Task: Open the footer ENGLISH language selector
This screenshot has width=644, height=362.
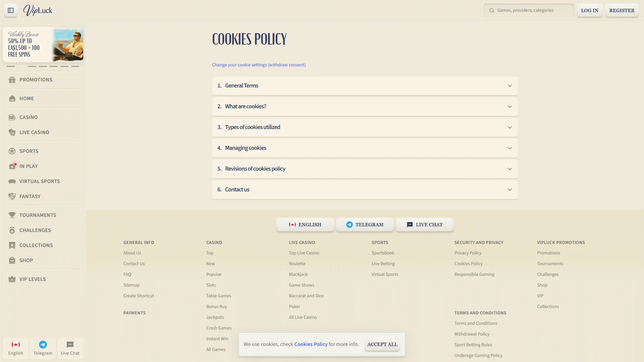Action: [305, 225]
